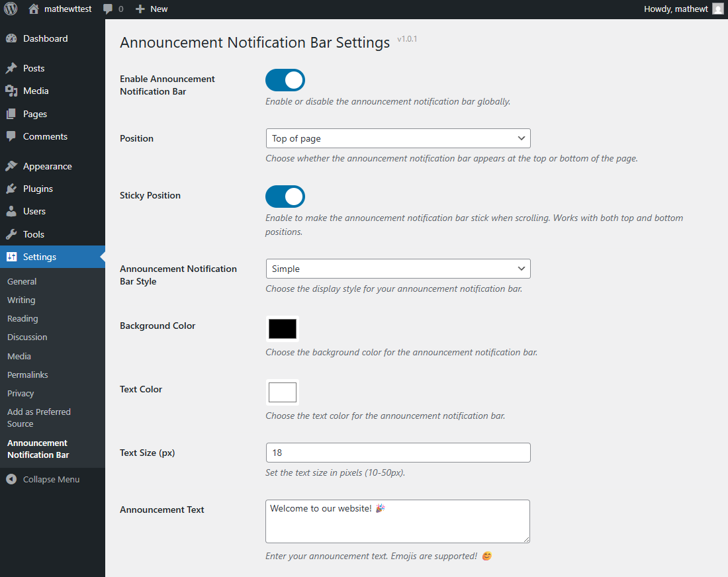Turn off the Sticky Position toggle
The image size is (728, 577).
tap(285, 197)
